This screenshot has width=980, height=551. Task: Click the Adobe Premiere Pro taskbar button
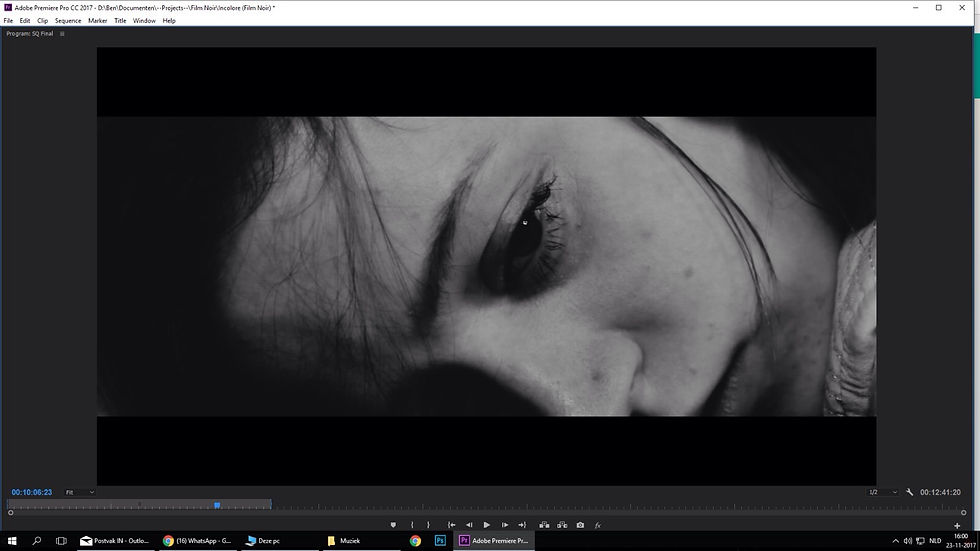(x=494, y=541)
